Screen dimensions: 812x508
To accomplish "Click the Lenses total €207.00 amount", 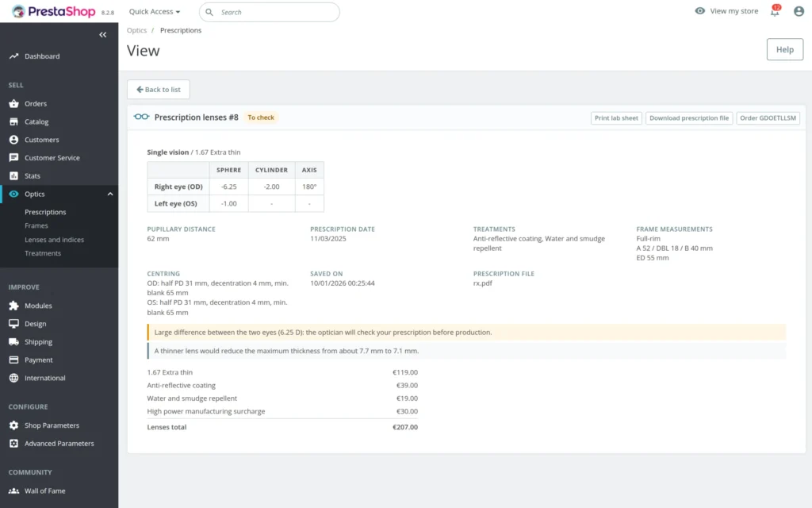I will point(405,427).
